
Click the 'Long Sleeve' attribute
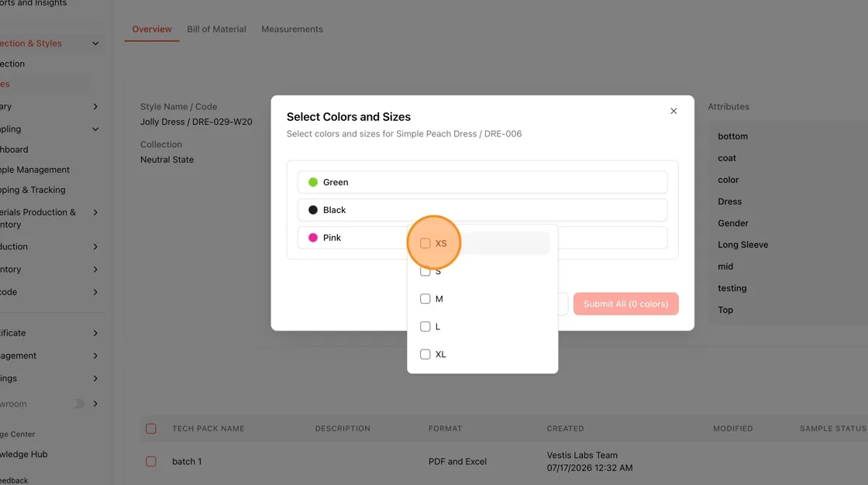[743, 245]
